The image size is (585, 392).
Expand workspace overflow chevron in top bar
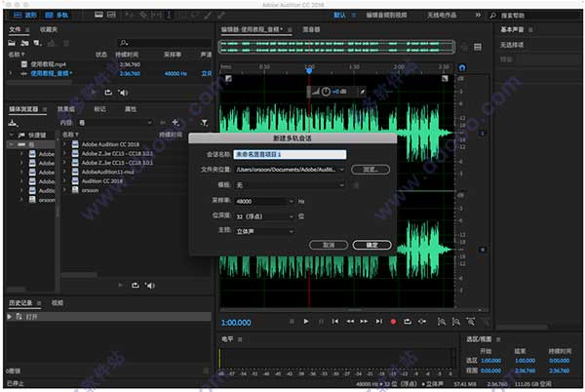click(x=478, y=15)
